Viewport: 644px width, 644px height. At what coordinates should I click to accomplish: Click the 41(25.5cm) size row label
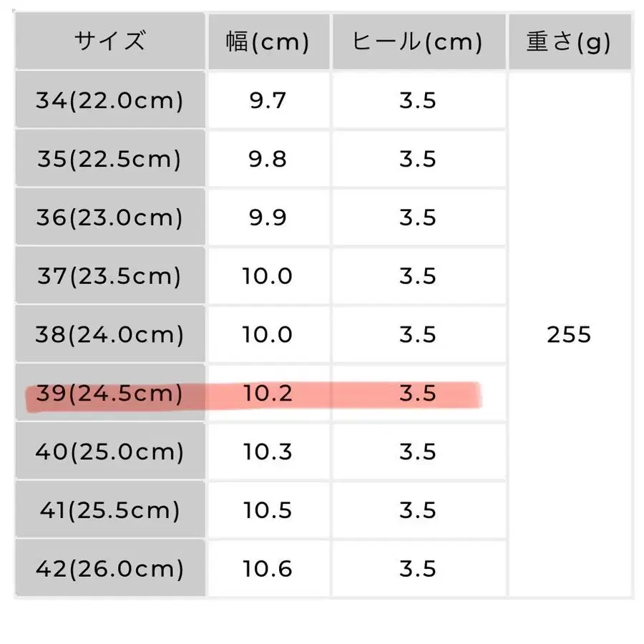point(109,511)
